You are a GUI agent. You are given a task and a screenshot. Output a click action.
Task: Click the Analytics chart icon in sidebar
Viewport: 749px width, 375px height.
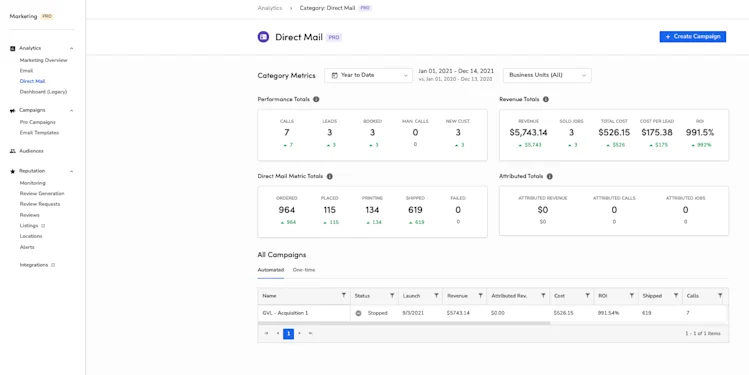pyautogui.click(x=13, y=48)
